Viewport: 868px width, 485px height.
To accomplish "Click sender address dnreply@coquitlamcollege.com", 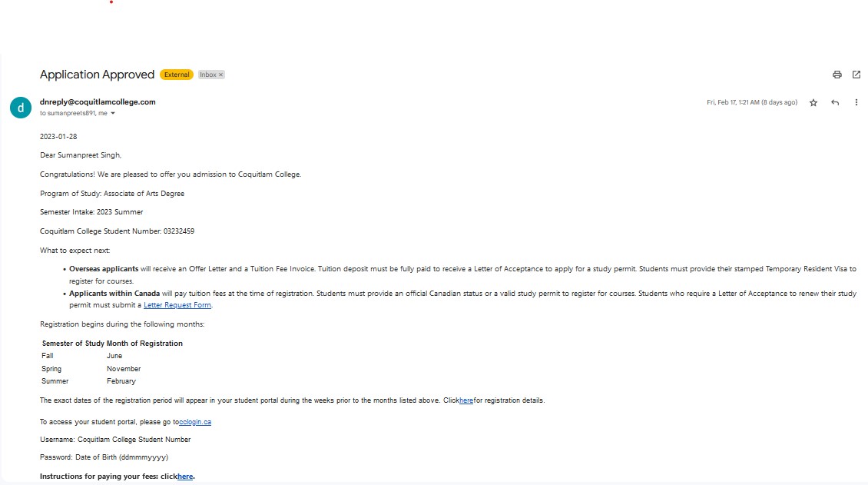I will point(98,102).
